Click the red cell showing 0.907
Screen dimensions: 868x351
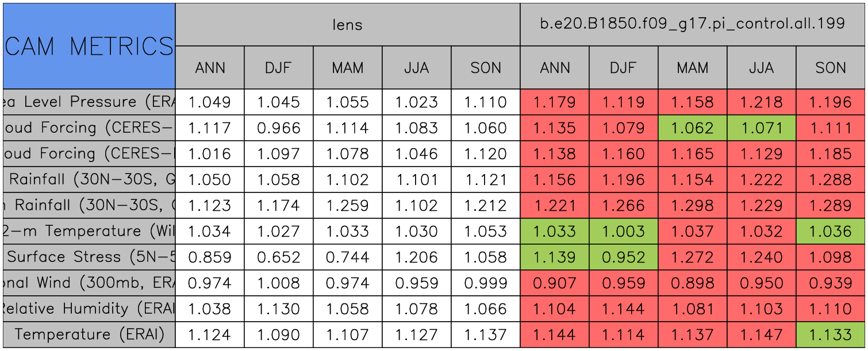(x=555, y=283)
